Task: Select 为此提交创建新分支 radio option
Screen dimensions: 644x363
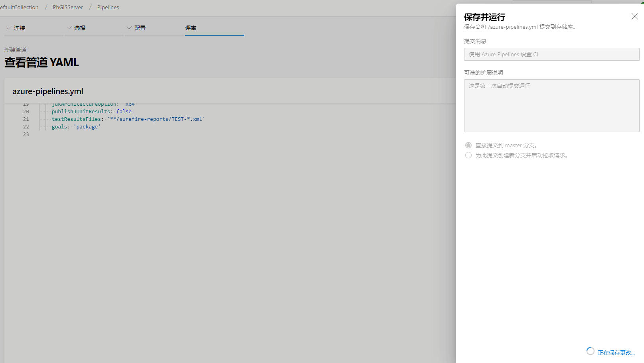Action: (x=468, y=155)
